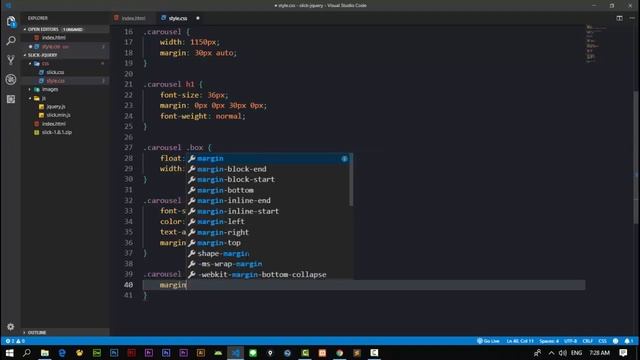Image resolution: width=640 pixels, height=360 pixels.
Task: Collapse the SLICK-JQUERY project section
Action: 64,55
